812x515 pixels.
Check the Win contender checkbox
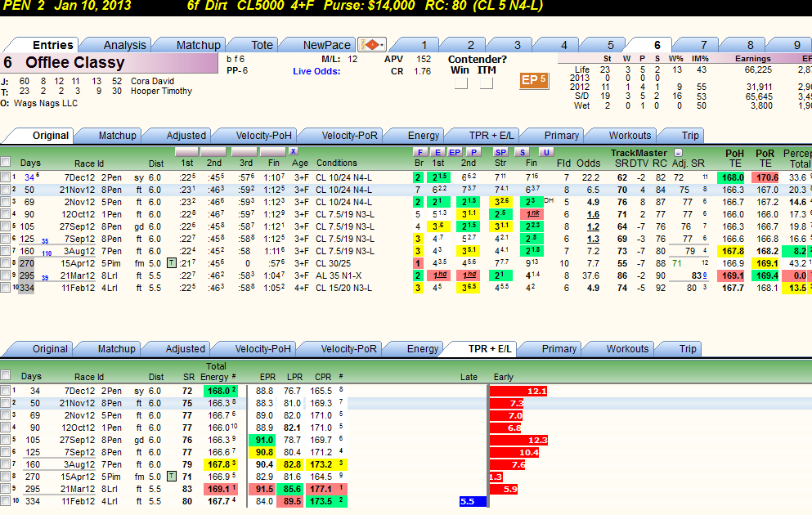(x=461, y=83)
